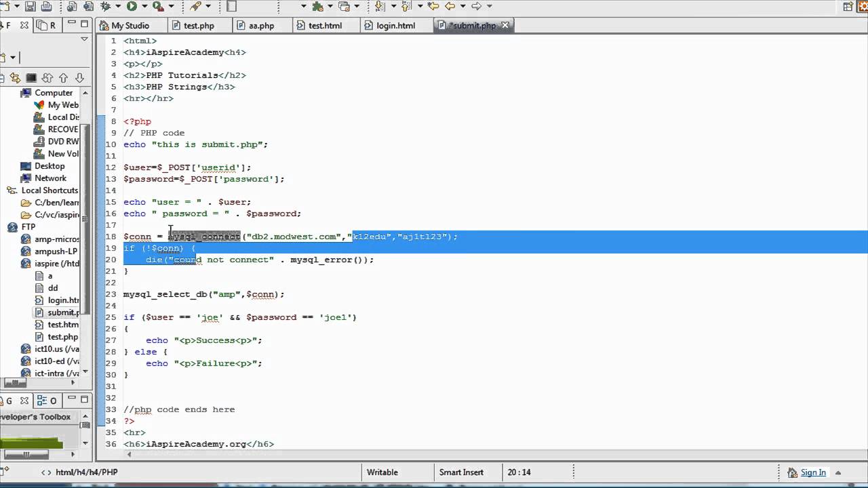Open the external tools dropdown arrow
This screenshot has height=488, width=868.
[172, 6]
